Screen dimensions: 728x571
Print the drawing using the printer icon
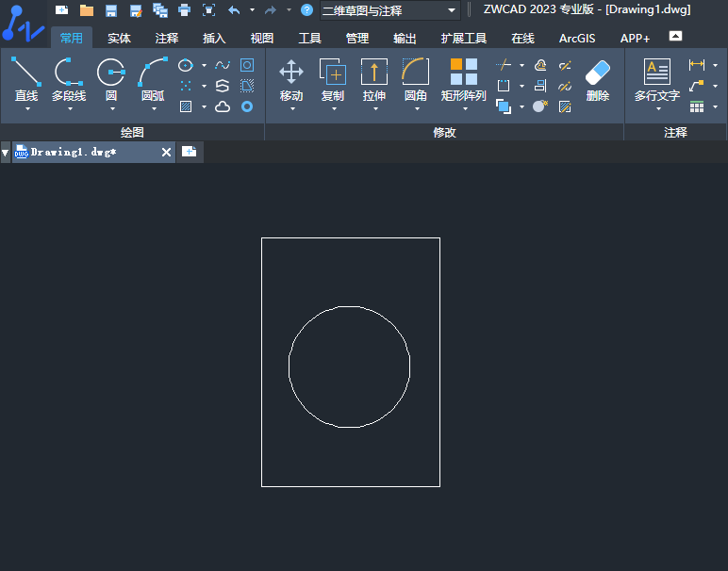[x=184, y=10]
